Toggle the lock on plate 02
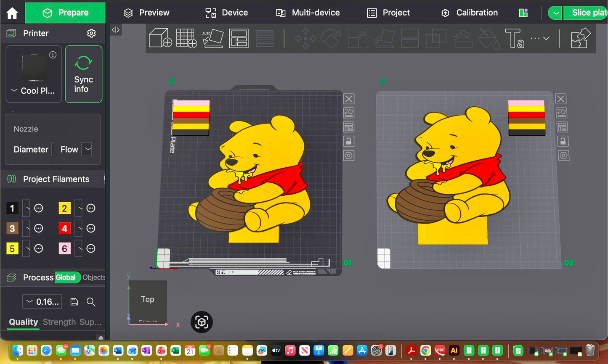 (x=563, y=141)
